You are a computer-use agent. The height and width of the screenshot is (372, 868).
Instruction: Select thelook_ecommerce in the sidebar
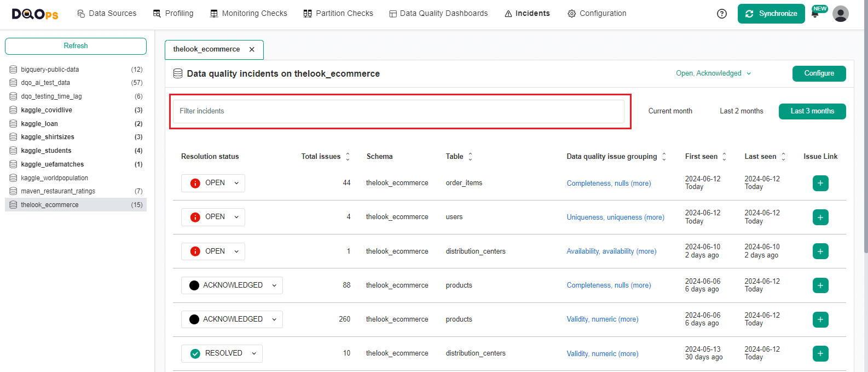click(x=76, y=205)
